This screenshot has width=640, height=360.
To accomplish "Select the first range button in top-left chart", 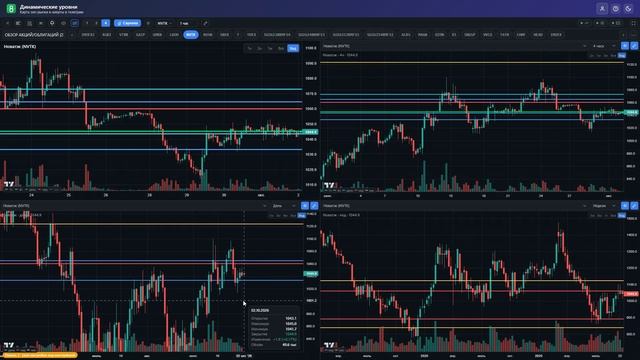I will [x=249, y=48].
